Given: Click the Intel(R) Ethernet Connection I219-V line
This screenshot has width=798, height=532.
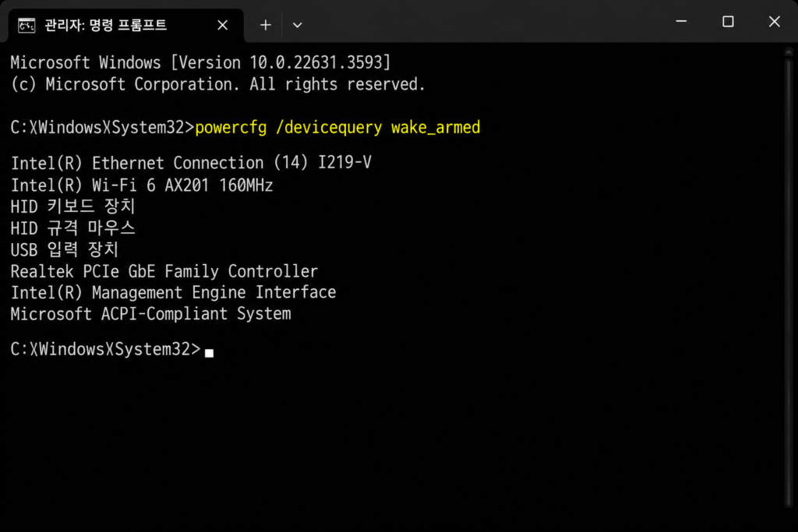Looking at the screenshot, I should pyautogui.click(x=192, y=163).
